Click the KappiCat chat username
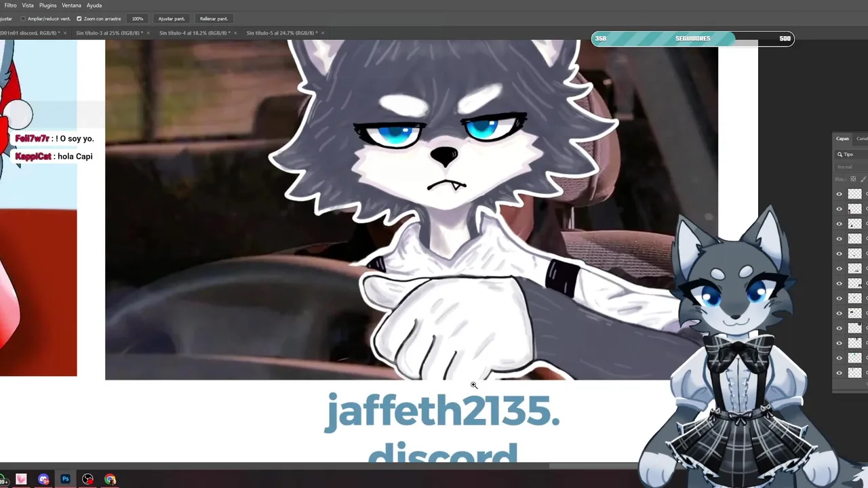This screenshot has width=868, height=488. tap(33, 157)
